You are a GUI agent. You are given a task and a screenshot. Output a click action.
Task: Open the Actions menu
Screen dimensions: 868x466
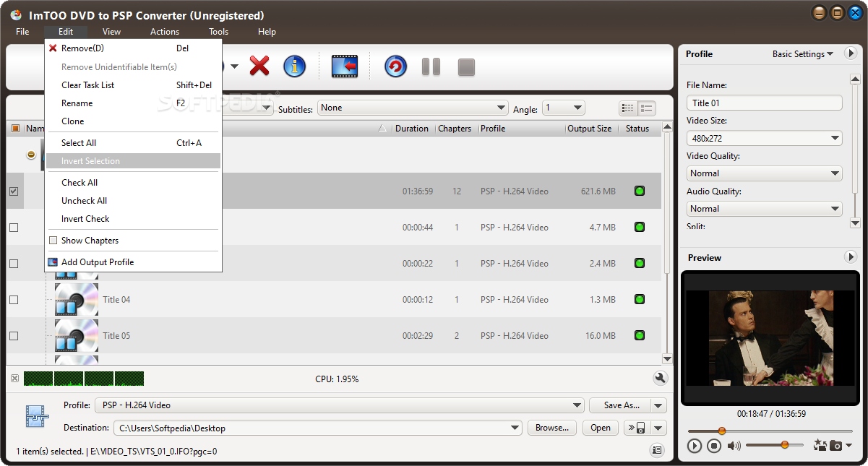(x=165, y=32)
